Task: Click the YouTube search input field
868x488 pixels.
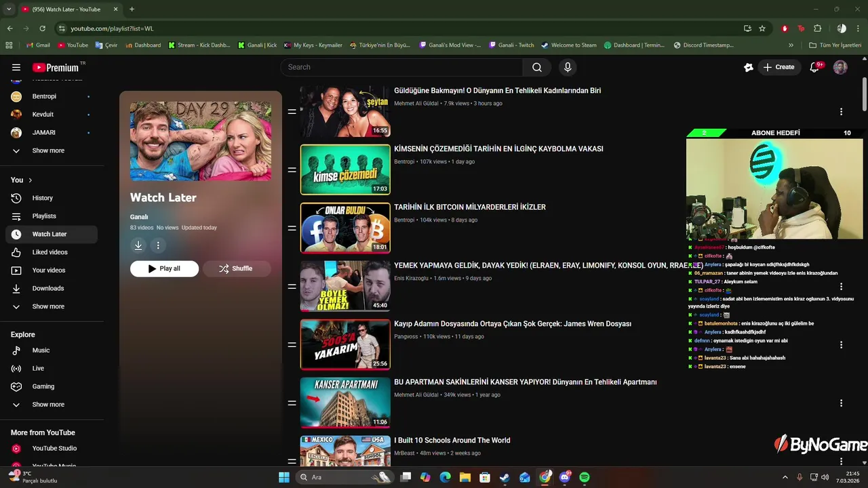Action: tap(401, 67)
